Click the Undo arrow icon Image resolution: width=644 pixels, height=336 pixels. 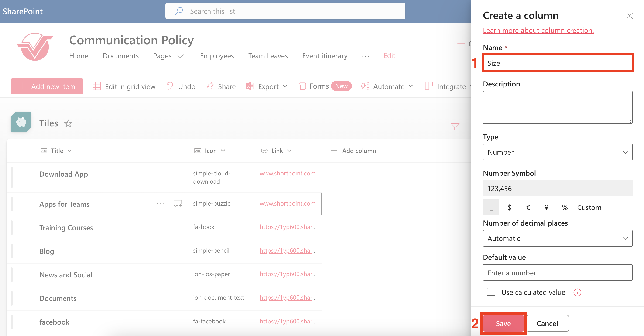(x=170, y=86)
